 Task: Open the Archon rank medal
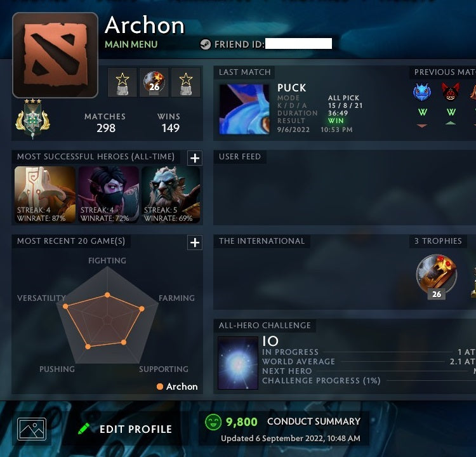[x=33, y=119]
